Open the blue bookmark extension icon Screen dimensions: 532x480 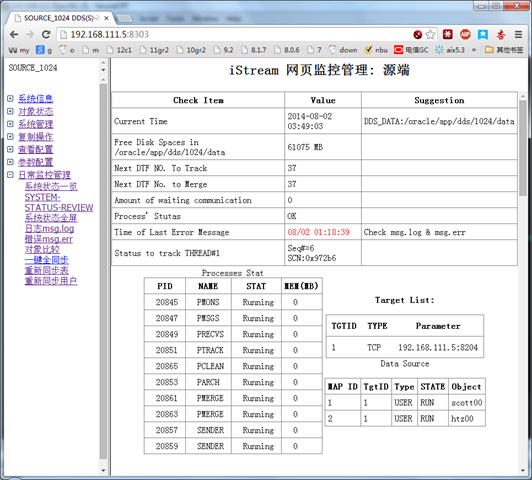click(483, 34)
